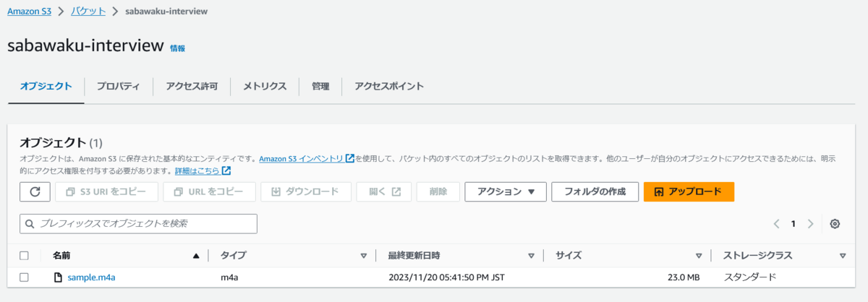This screenshot has height=302, width=868.
Task: Click the S3 URI をコピー button
Action: (x=106, y=191)
